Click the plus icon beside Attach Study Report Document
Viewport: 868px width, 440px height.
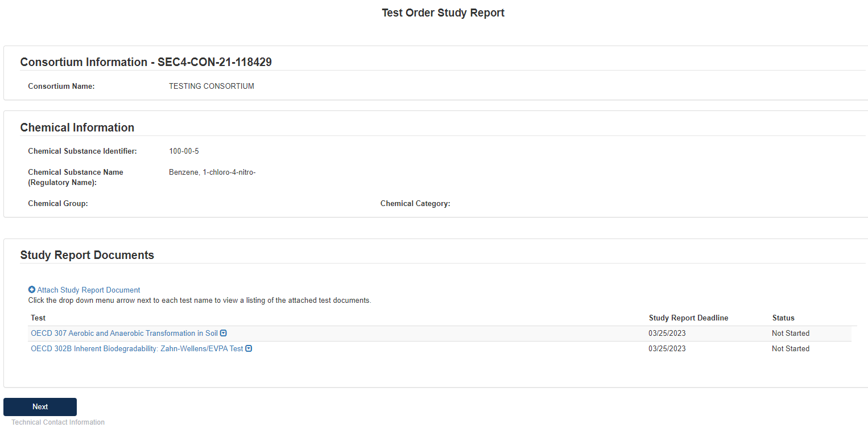[32, 290]
